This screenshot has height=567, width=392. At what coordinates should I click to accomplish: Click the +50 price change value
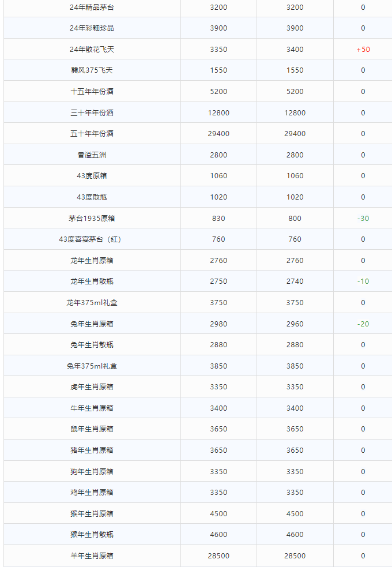(x=363, y=50)
